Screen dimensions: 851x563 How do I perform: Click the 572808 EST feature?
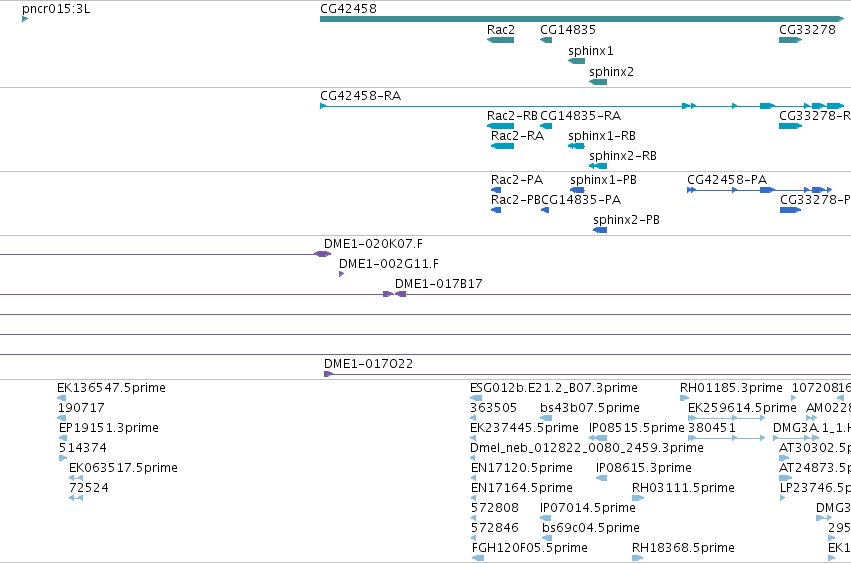[x=473, y=518]
